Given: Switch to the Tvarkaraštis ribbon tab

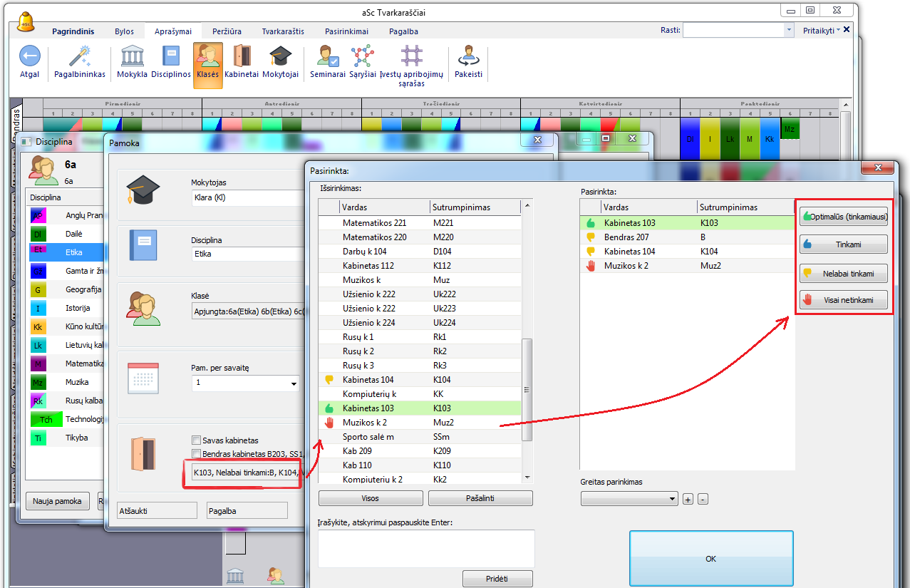Looking at the screenshot, I should pyautogui.click(x=283, y=31).
